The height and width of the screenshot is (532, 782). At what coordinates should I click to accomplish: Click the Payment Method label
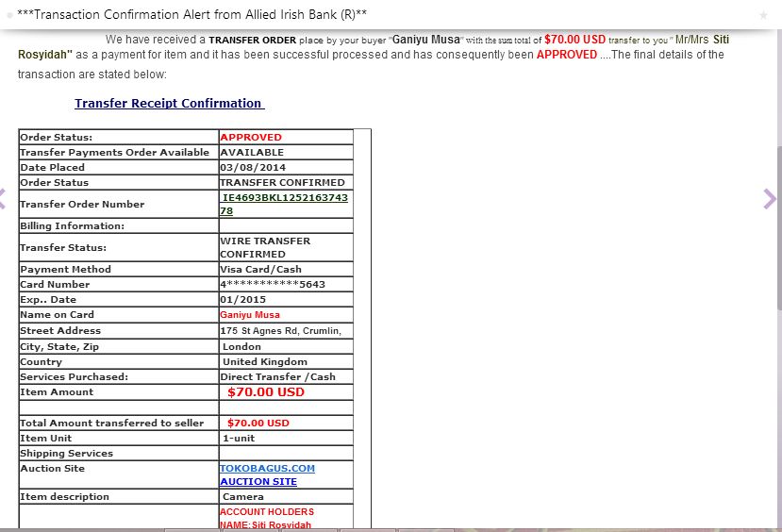click(65, 269)
